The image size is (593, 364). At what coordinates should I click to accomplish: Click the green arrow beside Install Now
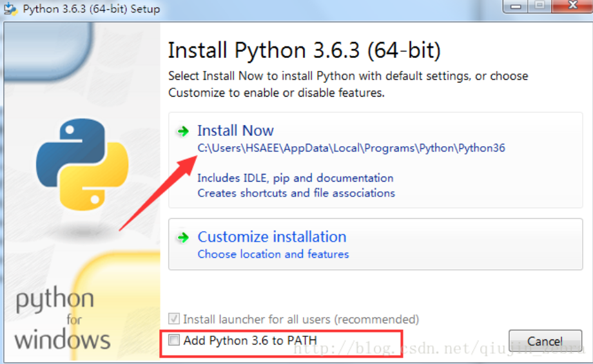pos(184,131)
